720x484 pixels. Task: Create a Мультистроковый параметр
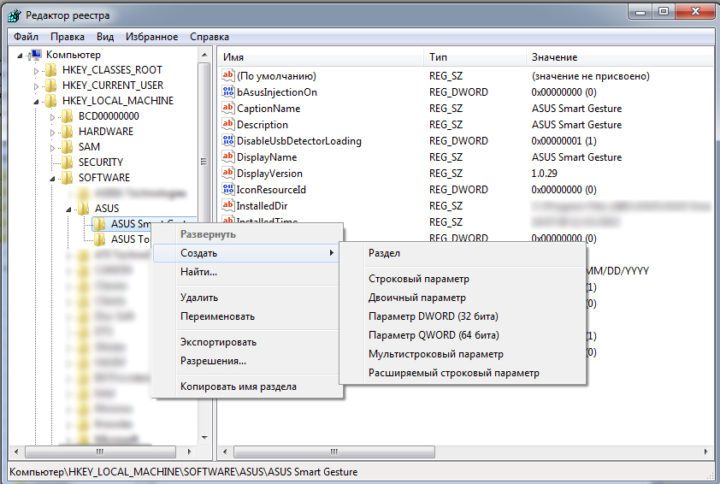[462, 354]
